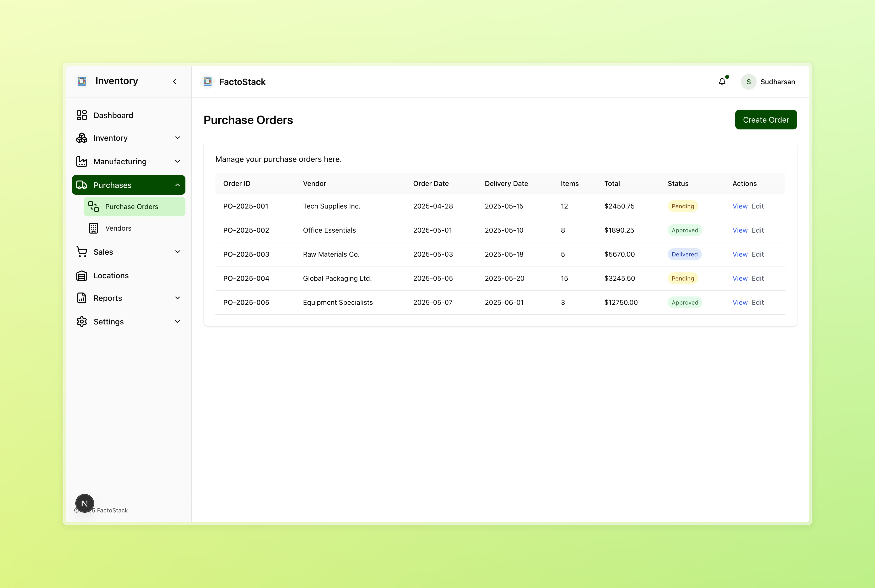Click the Manufacturing factory icon

82,162
